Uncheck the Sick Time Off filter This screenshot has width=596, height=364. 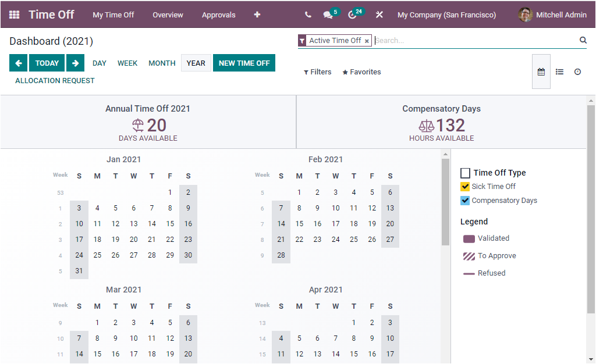(465, 186)
